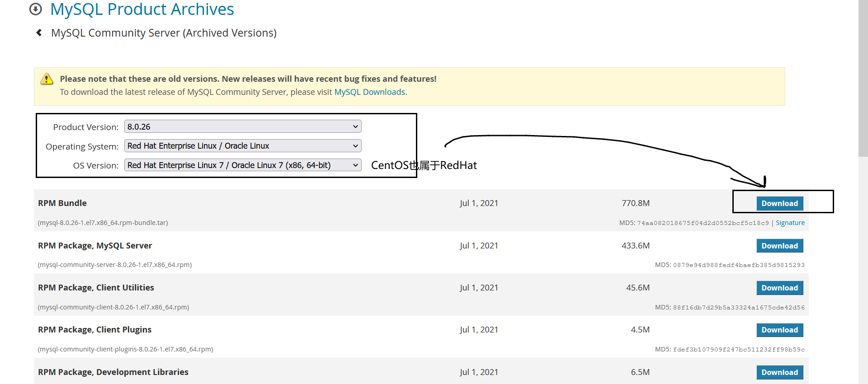Click the Operating System label
The image size is (868, 384).
(x=82, y=146)
